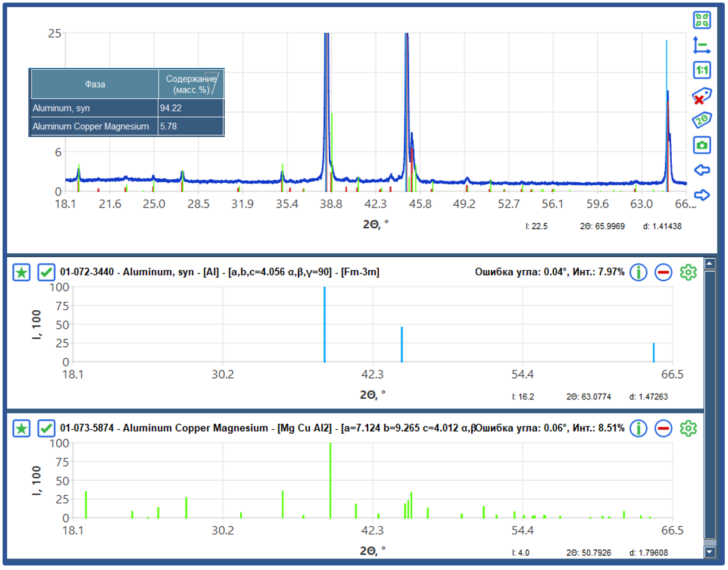Click the left arrow to shift the plot
This screenshot has height=570, width=728.
pyautogui.click(x=702, y=170)
